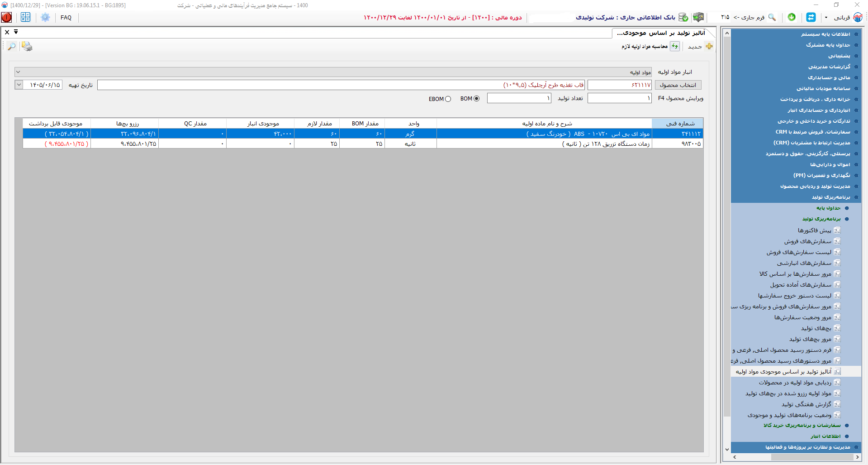
Task: Open پیش فاکتورها form icon in sidebar
Action: point(837,230)
